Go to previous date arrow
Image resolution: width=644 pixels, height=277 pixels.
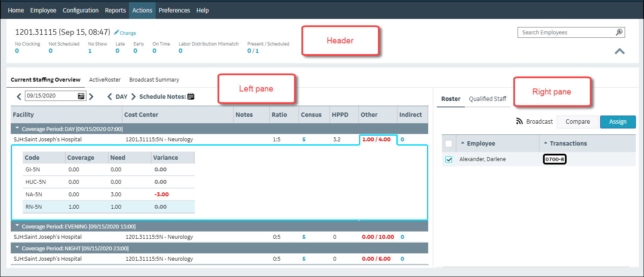click(x=19, y=97)
